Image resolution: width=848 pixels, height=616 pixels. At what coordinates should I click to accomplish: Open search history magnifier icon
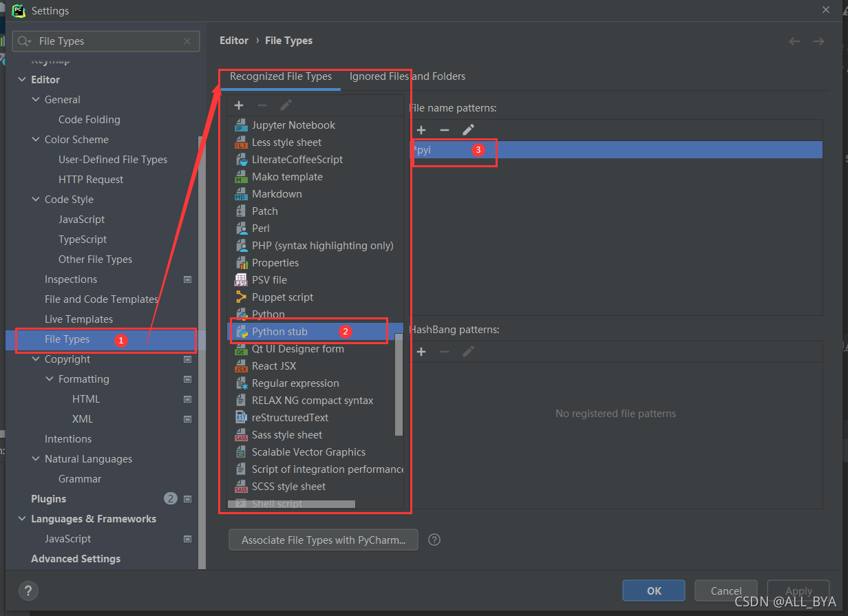(24, 41)
